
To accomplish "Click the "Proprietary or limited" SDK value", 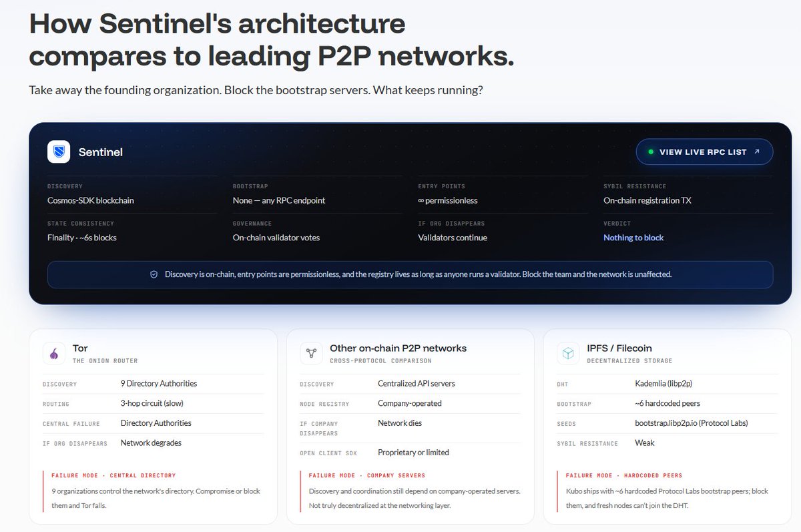I will (413, 453).
